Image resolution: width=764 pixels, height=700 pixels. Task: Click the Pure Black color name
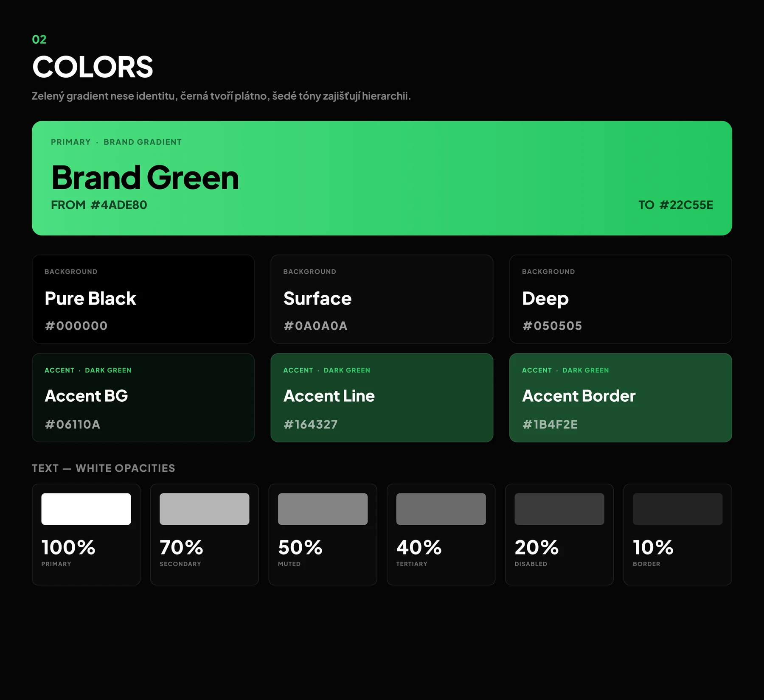[90, 298]
